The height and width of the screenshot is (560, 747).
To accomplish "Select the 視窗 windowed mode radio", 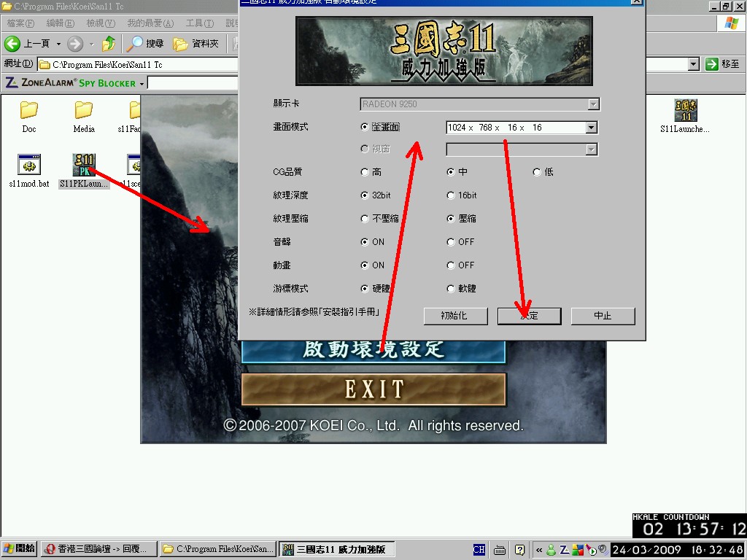I will click(x=365, y=149).
